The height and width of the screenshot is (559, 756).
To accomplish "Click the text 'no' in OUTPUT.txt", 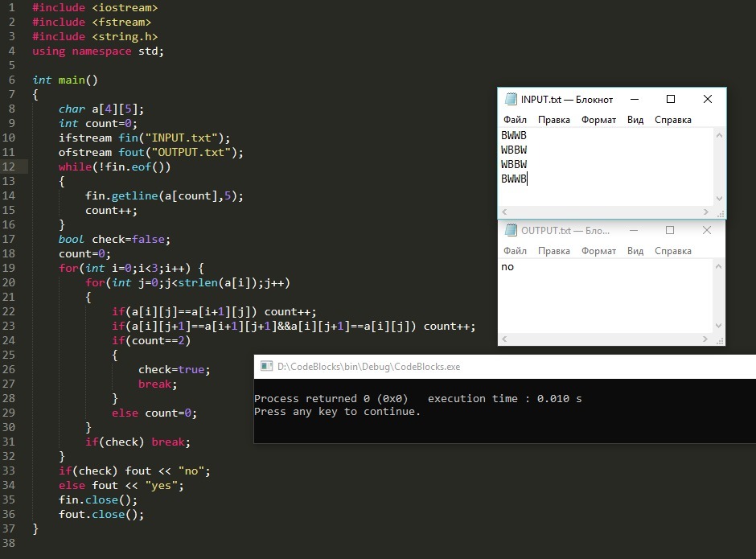I will coord(507,267).
